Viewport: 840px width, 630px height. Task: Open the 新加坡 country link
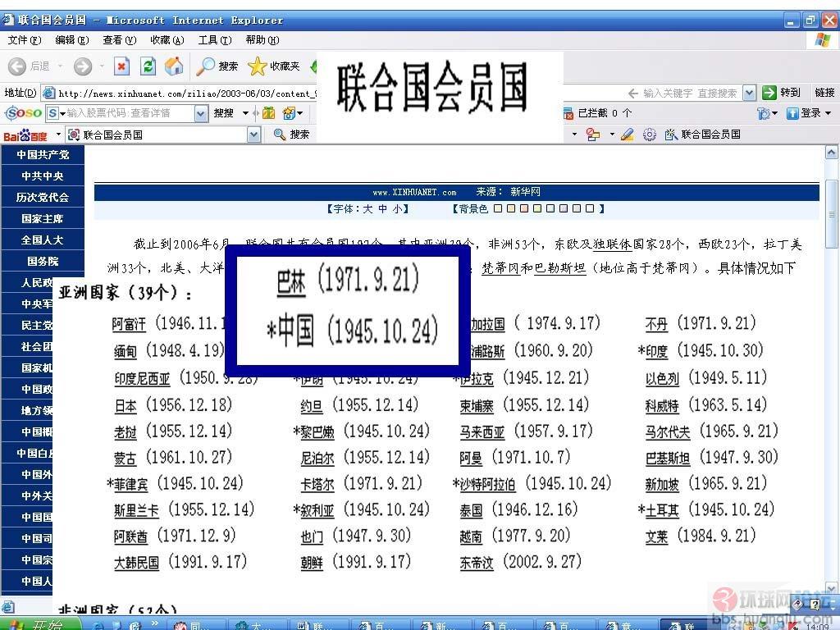pos(662,484)
